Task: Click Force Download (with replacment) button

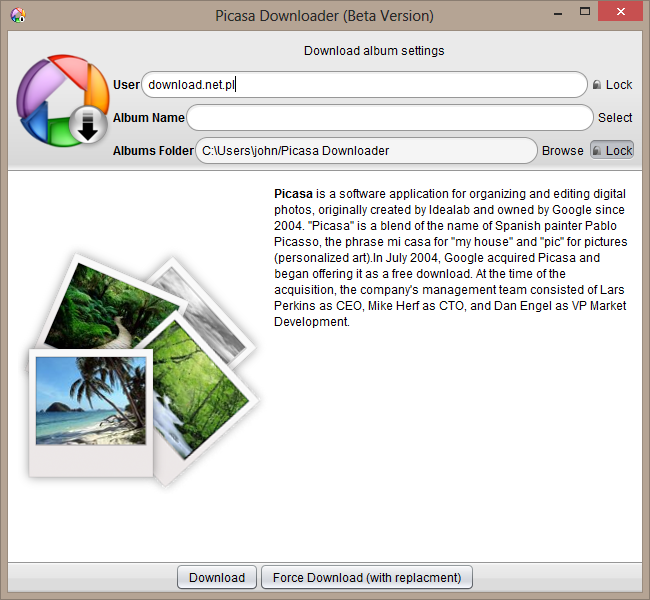Action: (367, 577)
